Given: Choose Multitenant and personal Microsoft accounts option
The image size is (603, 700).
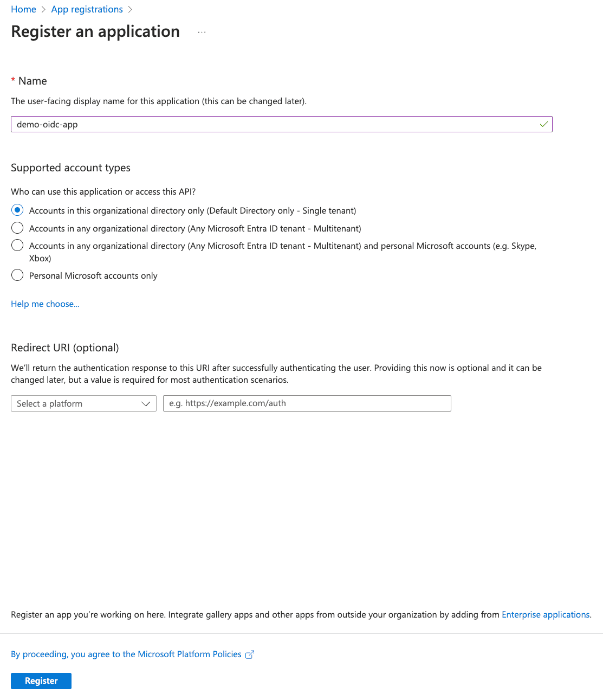Looking at the screenshot, I should (17, 245).
